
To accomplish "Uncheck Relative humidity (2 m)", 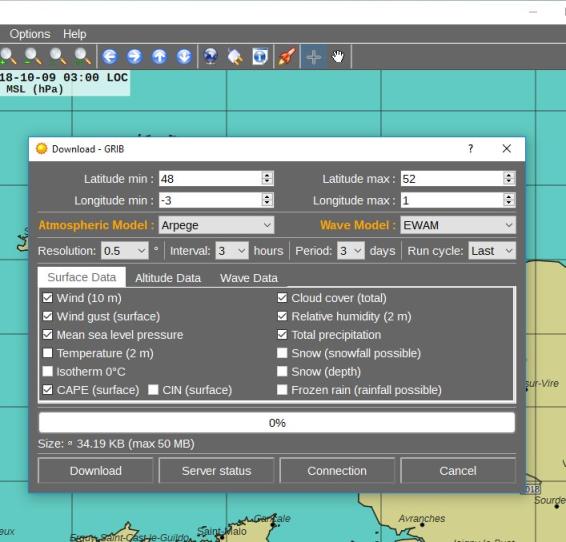I will [282, 316].
